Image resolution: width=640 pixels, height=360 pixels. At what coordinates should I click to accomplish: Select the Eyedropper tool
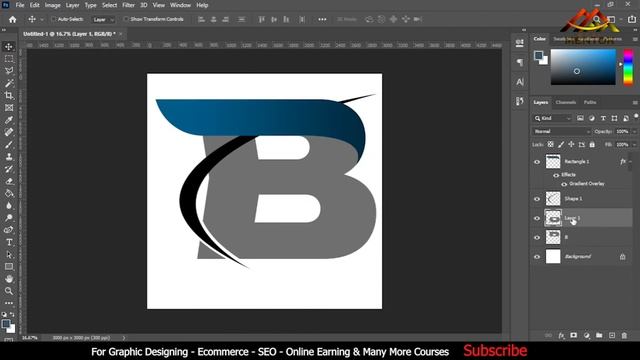9,120
